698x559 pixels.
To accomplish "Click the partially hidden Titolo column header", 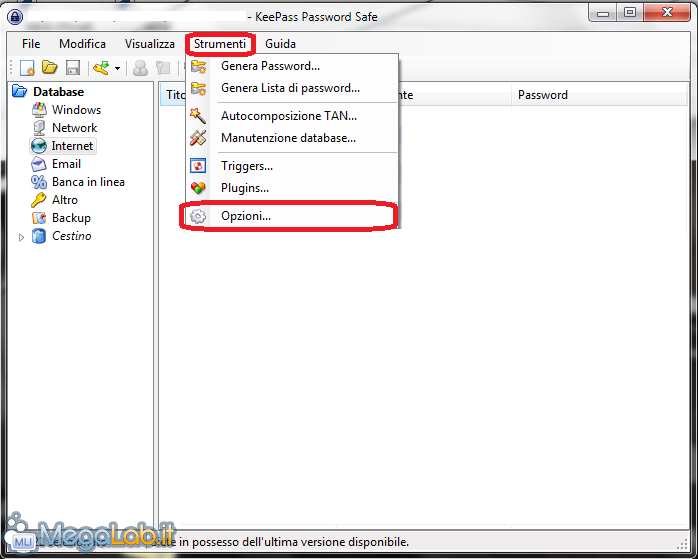I will (173, 95).
